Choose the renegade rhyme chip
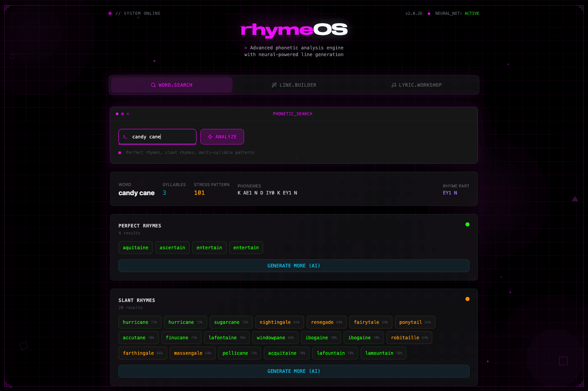The image size is (588, 391). coord(327,322)
